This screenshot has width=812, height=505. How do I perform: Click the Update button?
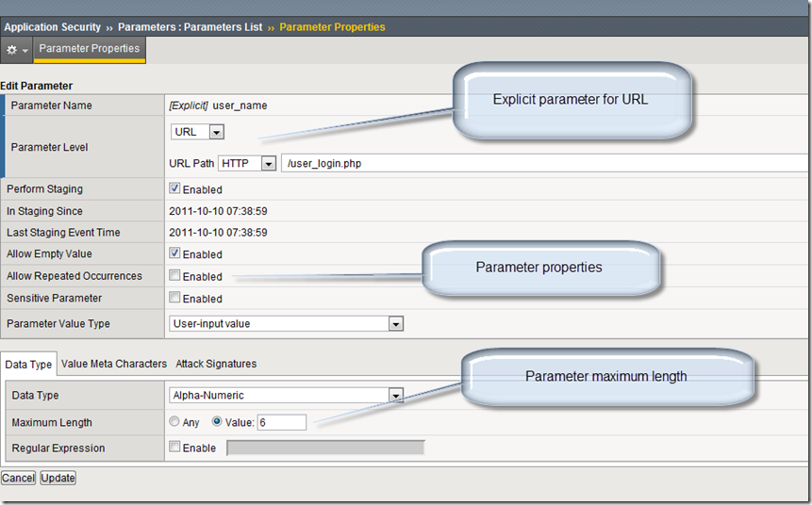point(58,478)
